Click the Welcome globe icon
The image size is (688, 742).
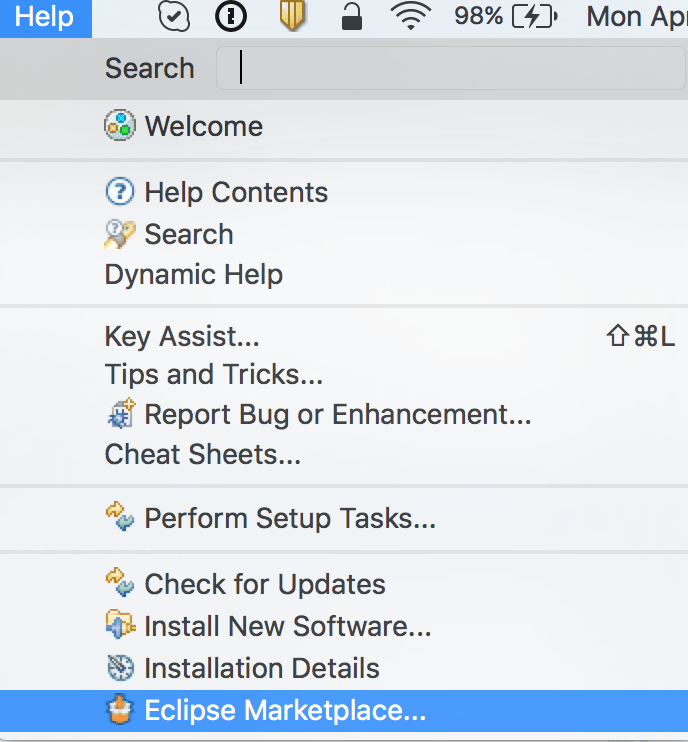click(120, 126)
